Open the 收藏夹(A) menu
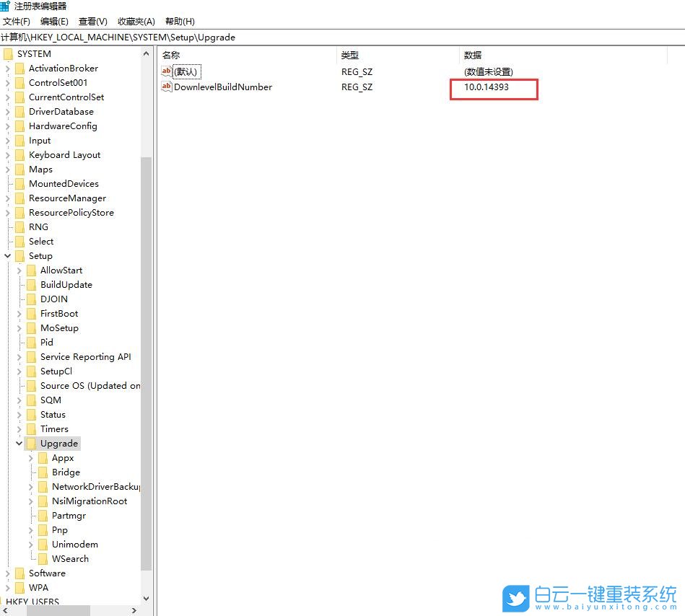The height and width of the screenshot is (616, 685). (x=136, y=21)
